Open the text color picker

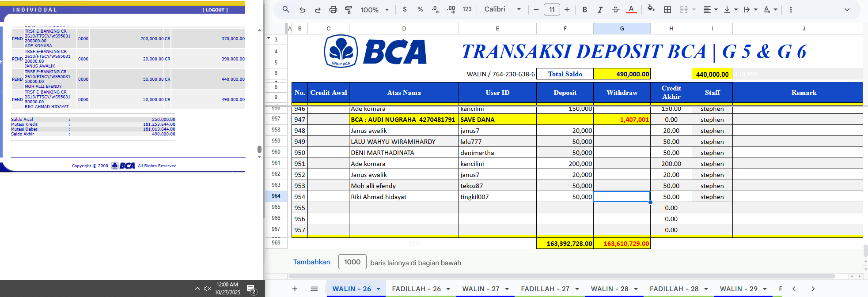point(631,9)
